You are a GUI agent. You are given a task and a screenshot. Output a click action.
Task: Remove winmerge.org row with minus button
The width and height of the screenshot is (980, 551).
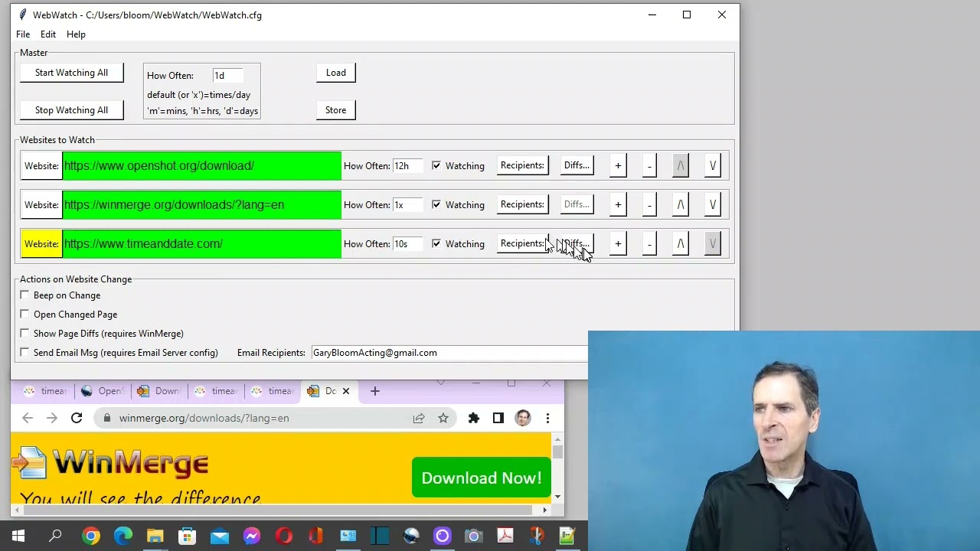[x=649, y=204]
